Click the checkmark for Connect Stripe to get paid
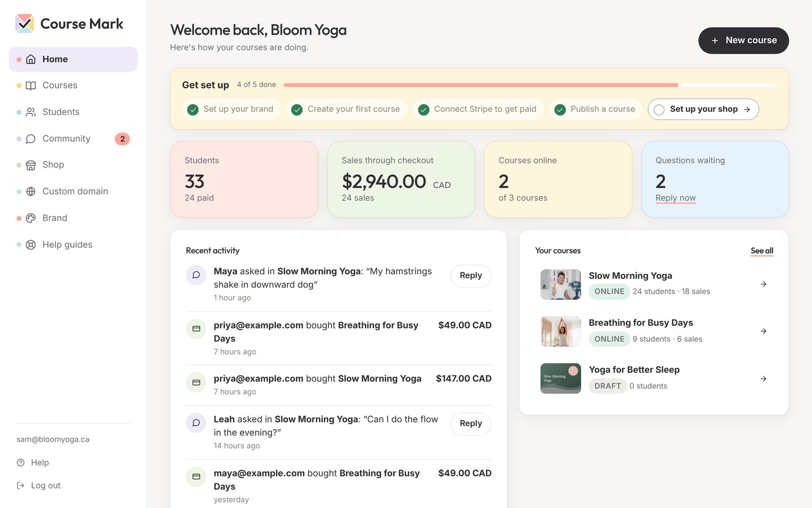Image resolution: width=812 pixels, height=508 pixels. click(424, 110)
